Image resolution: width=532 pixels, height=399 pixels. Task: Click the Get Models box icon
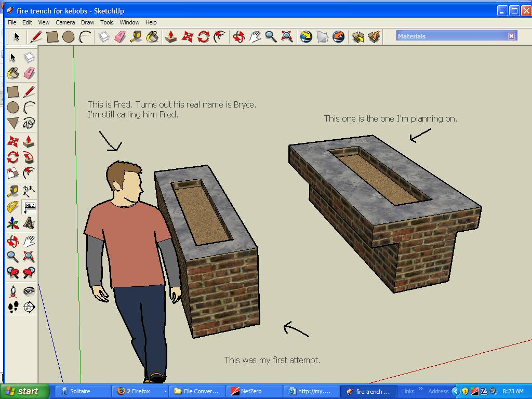pyautogui.click(x=358, y=36)
